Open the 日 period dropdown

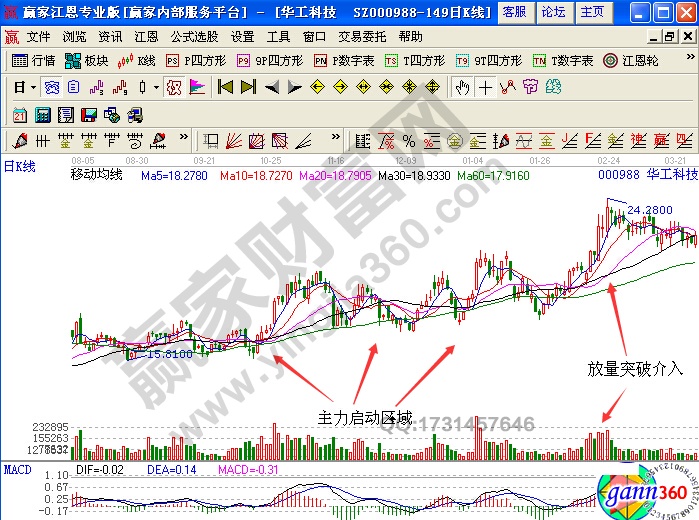click(24, 87)
